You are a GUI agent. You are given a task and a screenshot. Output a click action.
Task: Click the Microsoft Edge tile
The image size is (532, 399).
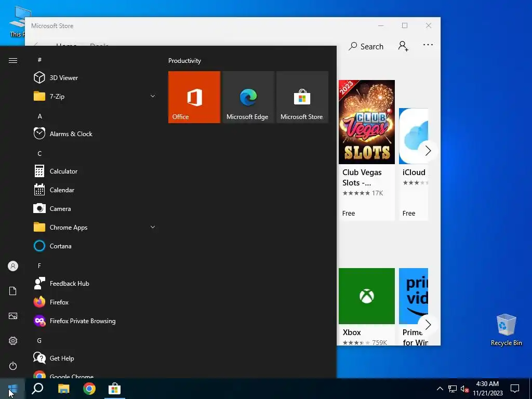248,97
